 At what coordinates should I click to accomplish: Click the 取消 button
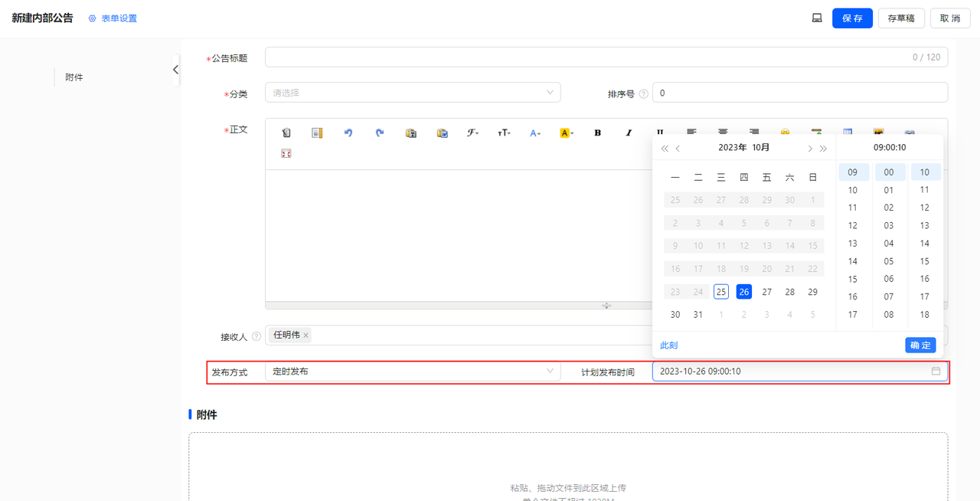950,18
